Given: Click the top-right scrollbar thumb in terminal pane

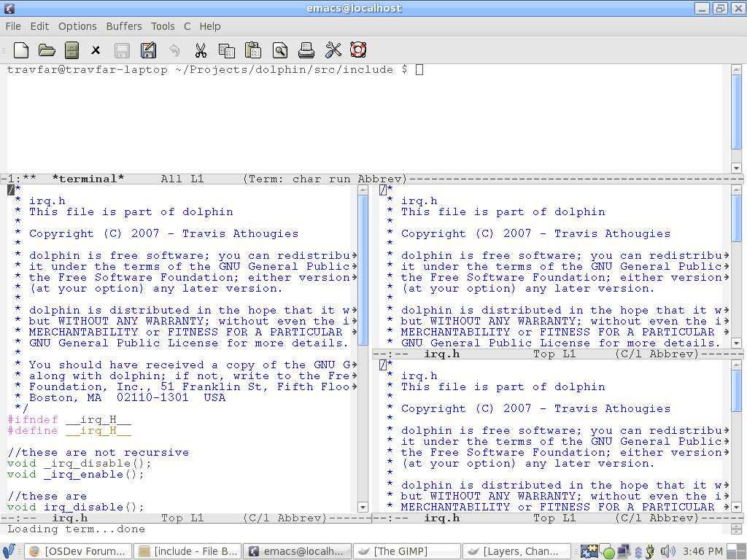Looking at the screenshot, I should [737, 112].
